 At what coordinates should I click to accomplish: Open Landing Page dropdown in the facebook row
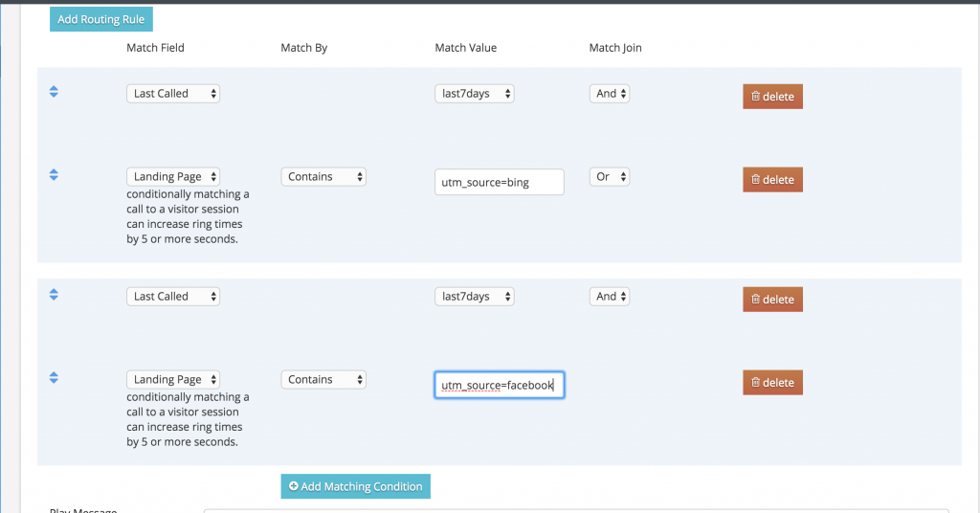[173, 380]
